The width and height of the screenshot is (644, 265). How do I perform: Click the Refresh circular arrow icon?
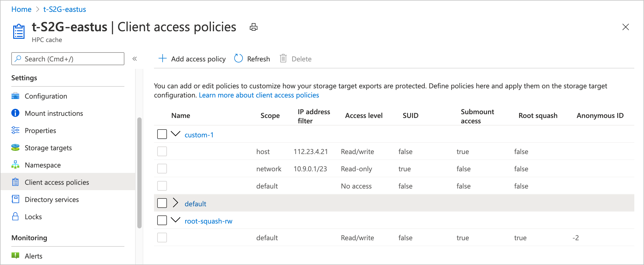pos(238,58)
